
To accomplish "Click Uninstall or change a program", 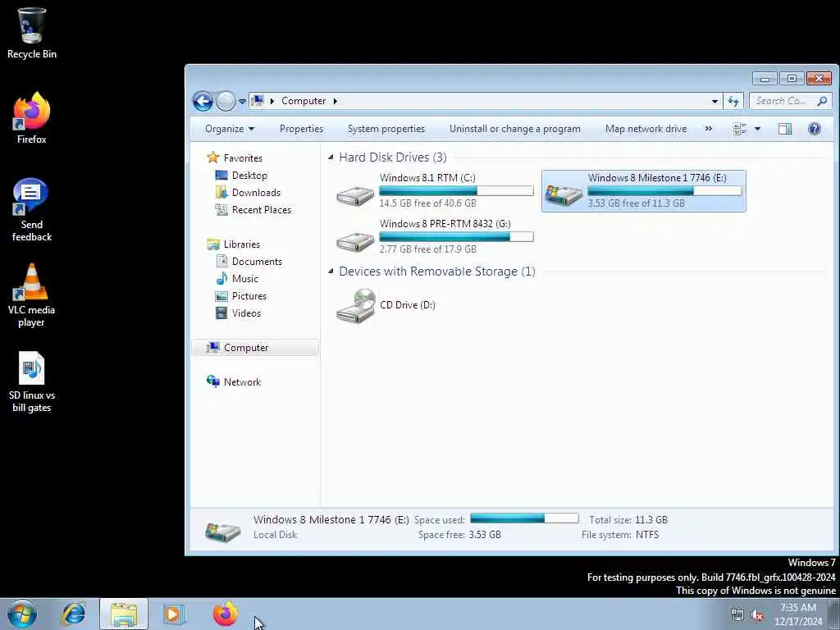I will (515, 129).
